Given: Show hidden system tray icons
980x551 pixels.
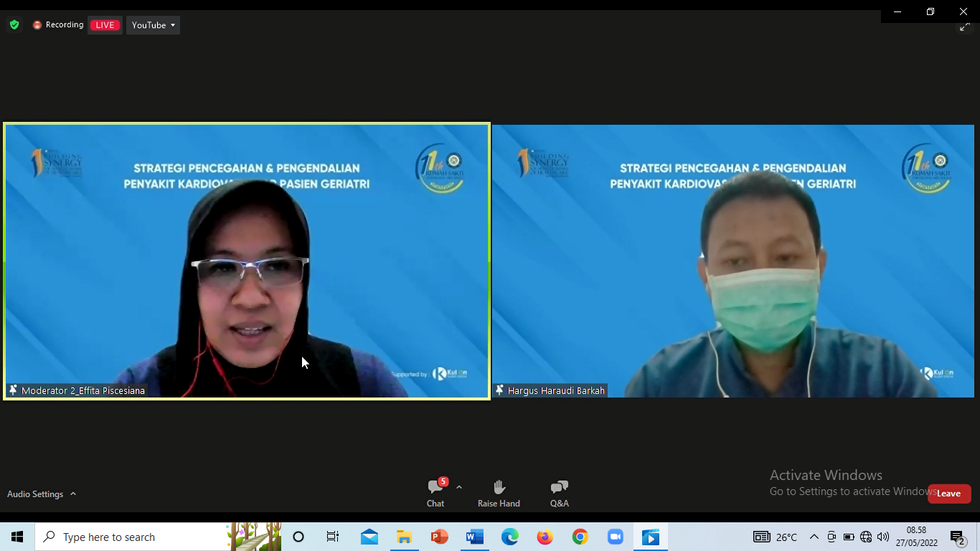Looking at the screenshot, I should (x=814, y=537).
